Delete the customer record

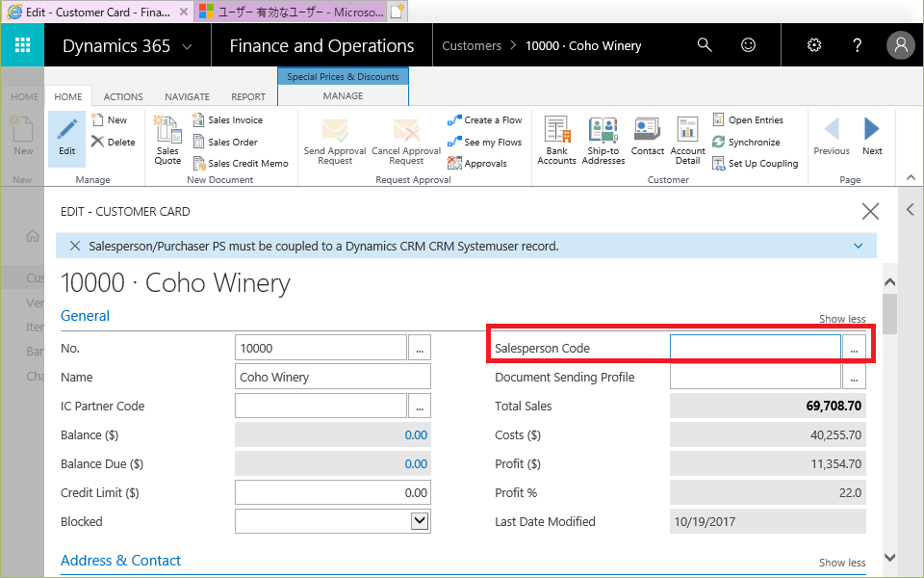click(114, 142)
